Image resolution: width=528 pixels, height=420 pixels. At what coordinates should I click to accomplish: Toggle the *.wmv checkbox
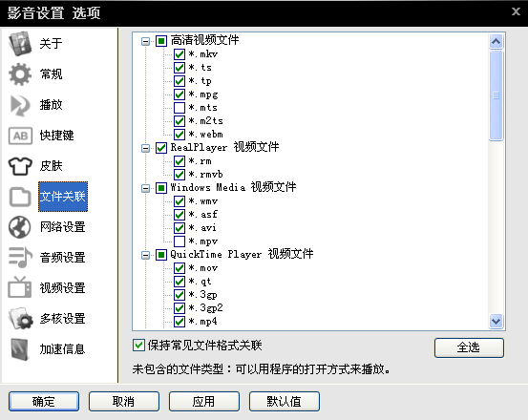point(180,201)
